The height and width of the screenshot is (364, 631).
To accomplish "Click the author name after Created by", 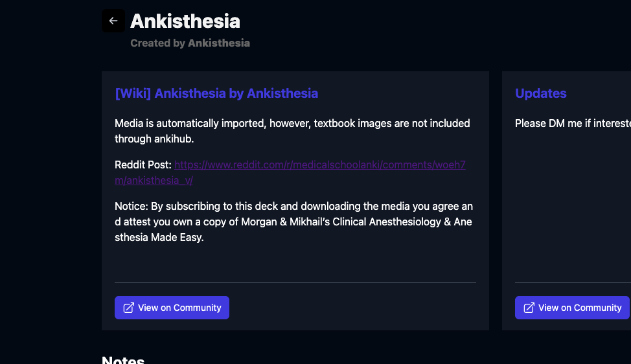I will 219,43.
